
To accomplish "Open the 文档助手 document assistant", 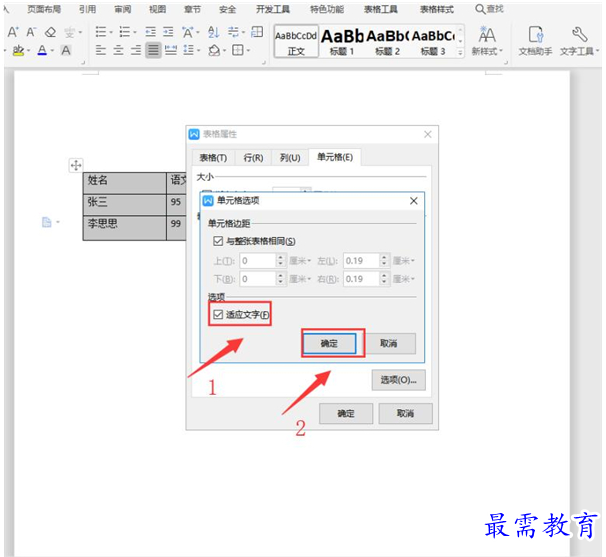I will click(535, 41).
